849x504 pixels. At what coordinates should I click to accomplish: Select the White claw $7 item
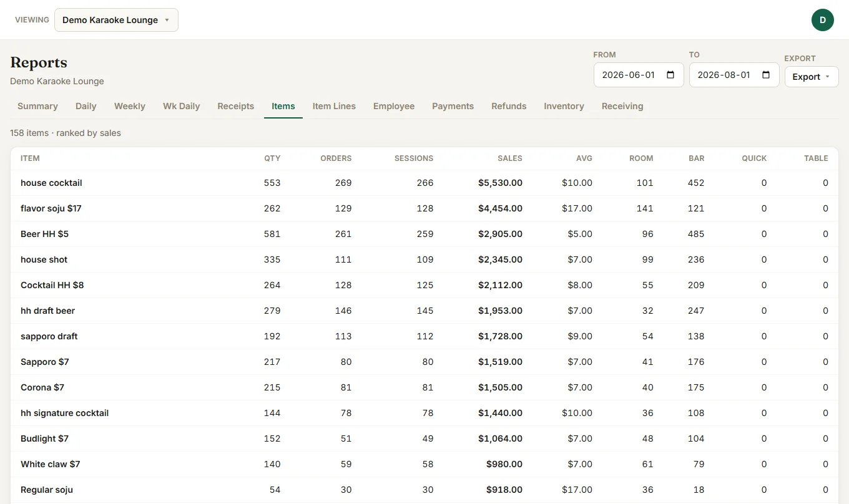click(x=51, y=464)
